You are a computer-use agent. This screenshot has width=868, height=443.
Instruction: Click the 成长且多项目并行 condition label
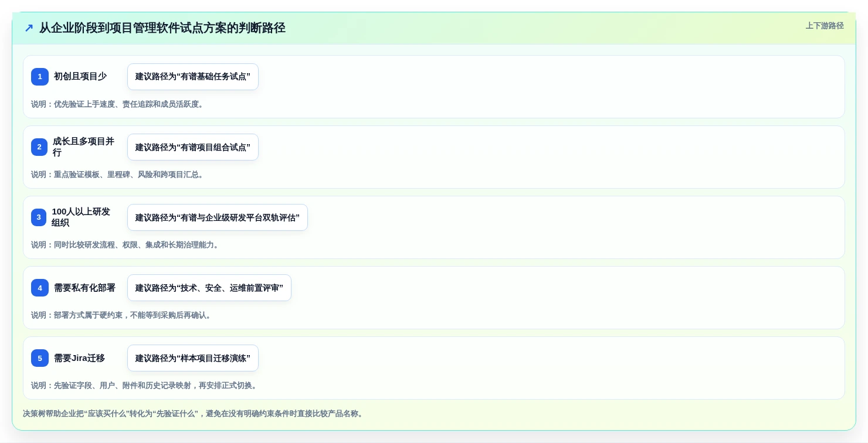click(x=84, y=147)
